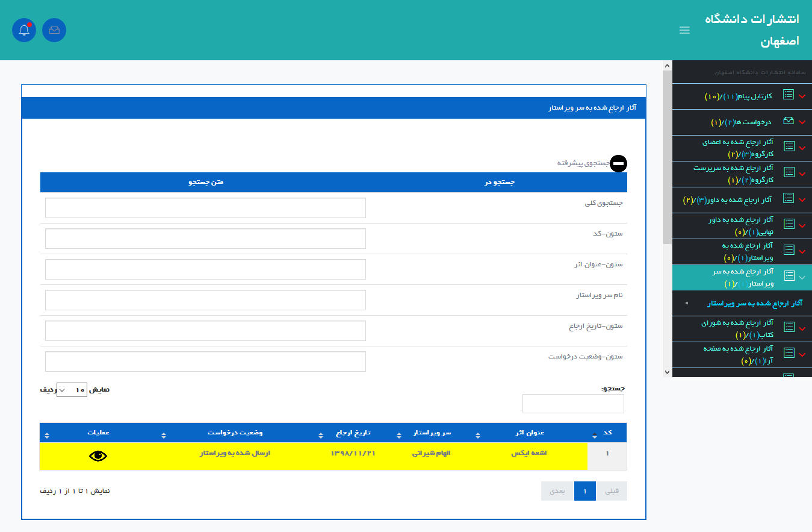Click the sidebar vertical scrollbar down arrow
The height and width of the screenshot is (532, 812).
point(667,372)
